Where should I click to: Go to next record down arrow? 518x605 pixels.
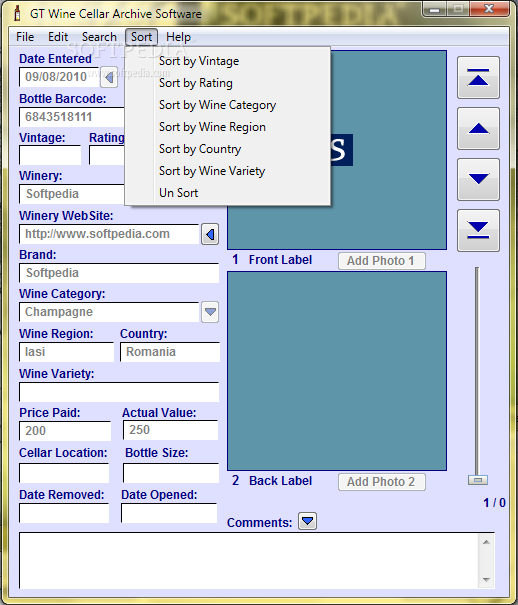[478, 179]
